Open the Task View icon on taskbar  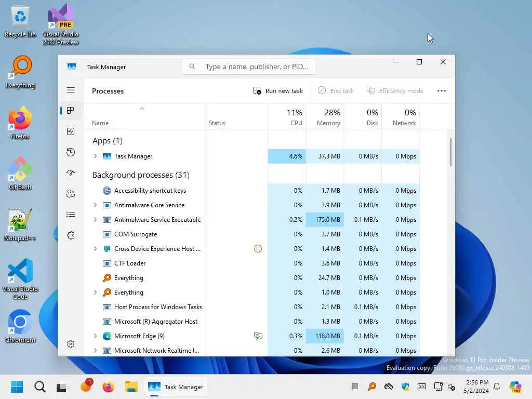[x=62, y=387]
